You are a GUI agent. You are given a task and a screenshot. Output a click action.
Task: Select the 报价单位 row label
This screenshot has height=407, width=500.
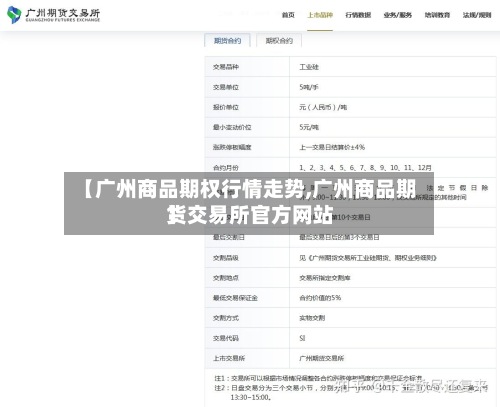226,107
